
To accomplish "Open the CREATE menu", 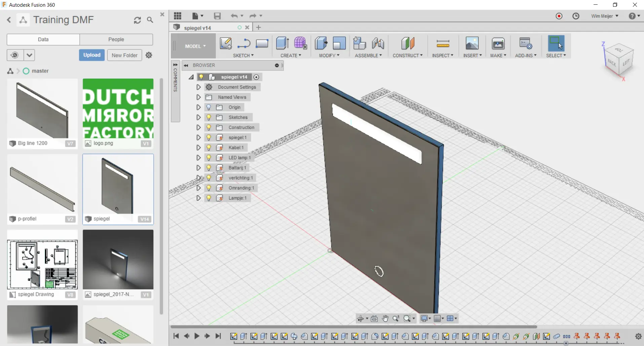I will click(291, 55).
